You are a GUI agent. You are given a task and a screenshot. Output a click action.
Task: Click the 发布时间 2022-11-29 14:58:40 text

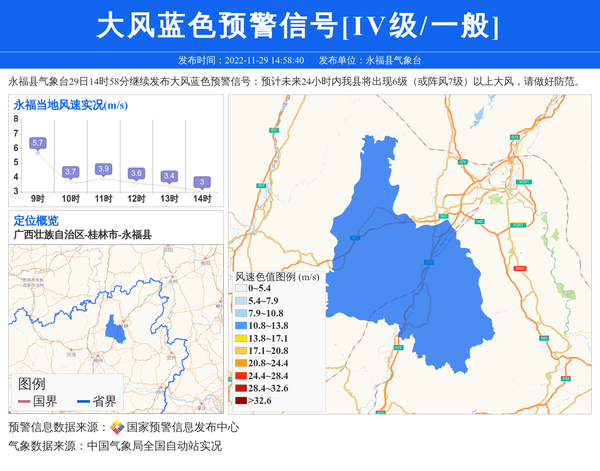241,60
